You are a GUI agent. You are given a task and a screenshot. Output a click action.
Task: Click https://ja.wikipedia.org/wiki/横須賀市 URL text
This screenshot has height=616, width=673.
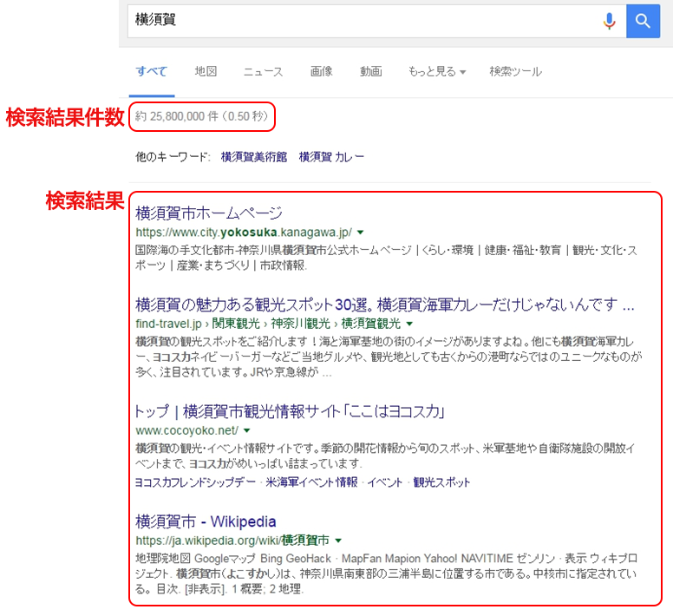(x=232, y=540)
